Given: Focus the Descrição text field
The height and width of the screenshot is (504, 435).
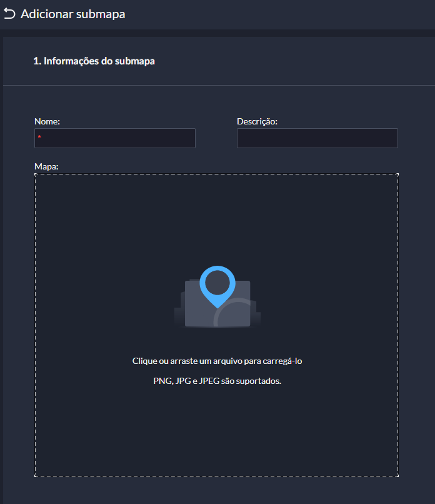Looking at the screenshot, I should [317, 138].
